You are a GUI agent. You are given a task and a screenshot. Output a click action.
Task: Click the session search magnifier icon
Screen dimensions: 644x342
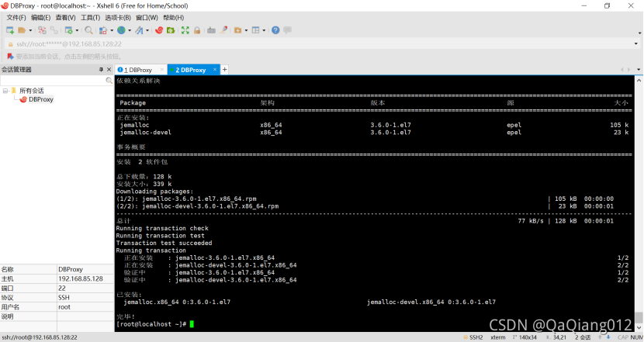[109, 81]
